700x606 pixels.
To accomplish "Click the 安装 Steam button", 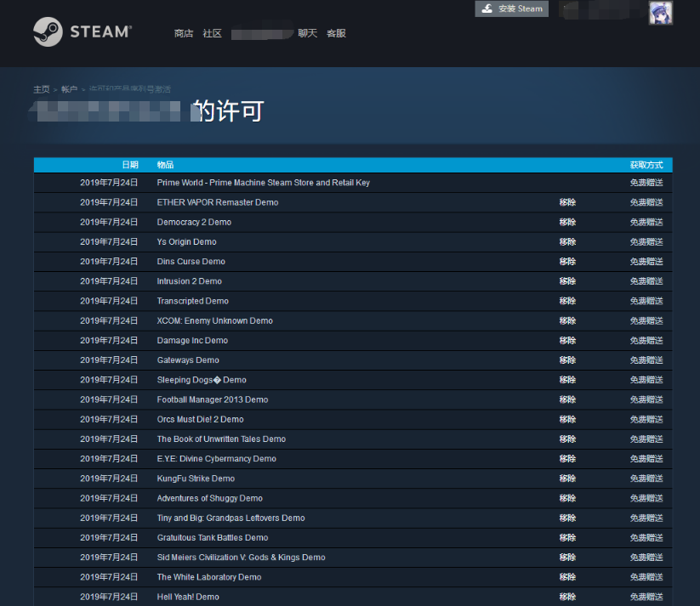I will (512, 8).
